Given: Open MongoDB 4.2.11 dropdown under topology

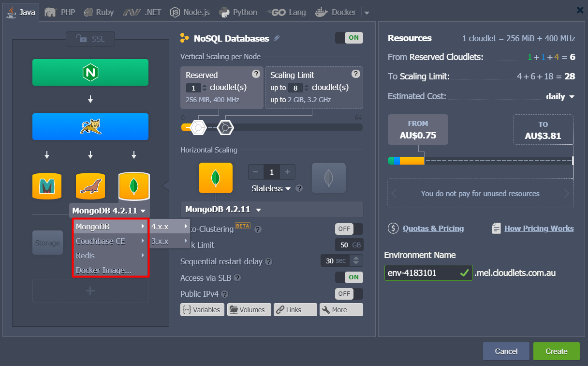Looking at the screenshot, I should 109,210.
